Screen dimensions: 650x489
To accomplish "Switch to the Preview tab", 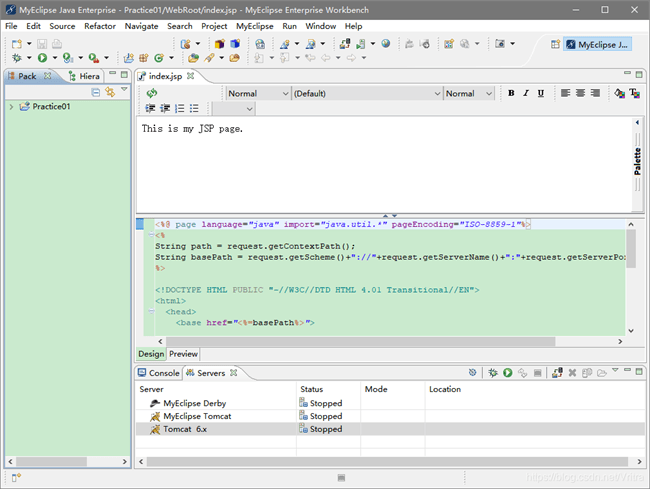I will 183,354.
